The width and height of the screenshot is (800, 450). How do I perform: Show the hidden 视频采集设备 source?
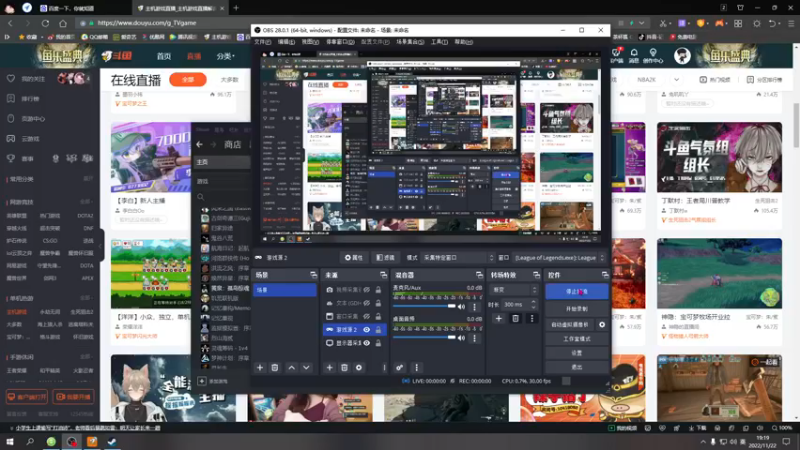366,290
